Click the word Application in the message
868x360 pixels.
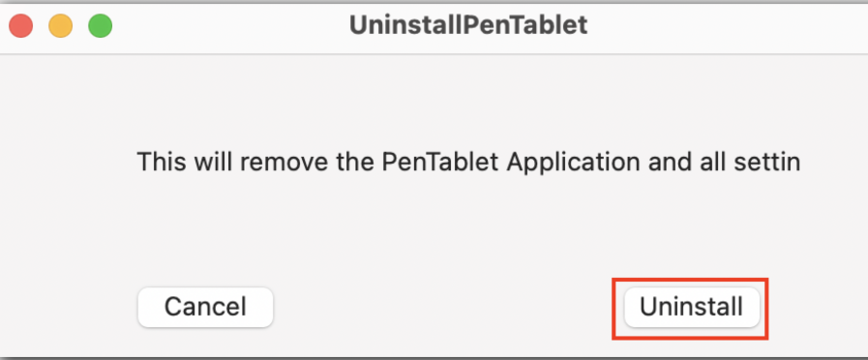pyautogui.click(x=574, y=163)
